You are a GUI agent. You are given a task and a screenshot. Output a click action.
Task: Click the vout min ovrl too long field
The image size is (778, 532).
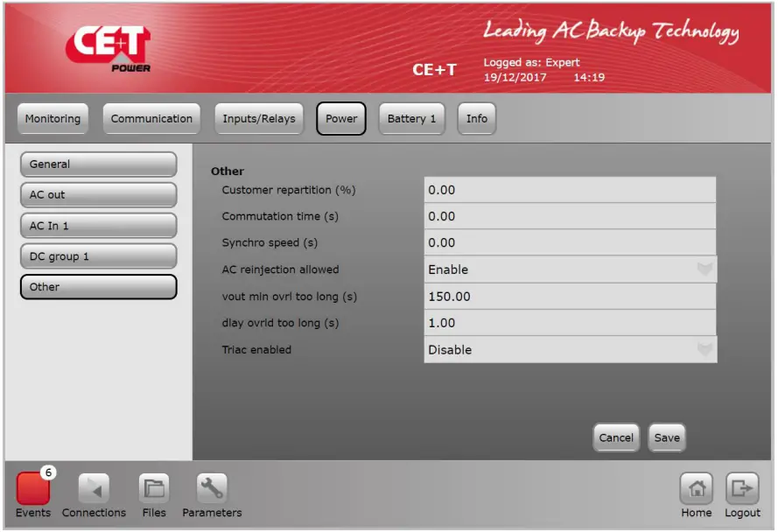click(570, 297)
